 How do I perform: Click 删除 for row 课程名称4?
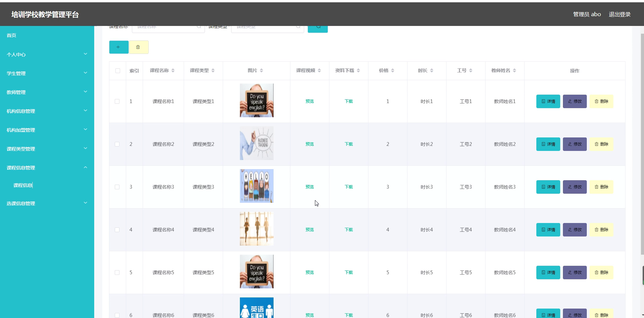(601, 230)
